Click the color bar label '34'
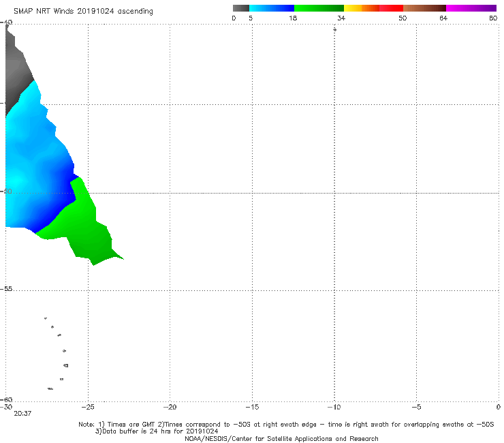 [x=341, y=18]
